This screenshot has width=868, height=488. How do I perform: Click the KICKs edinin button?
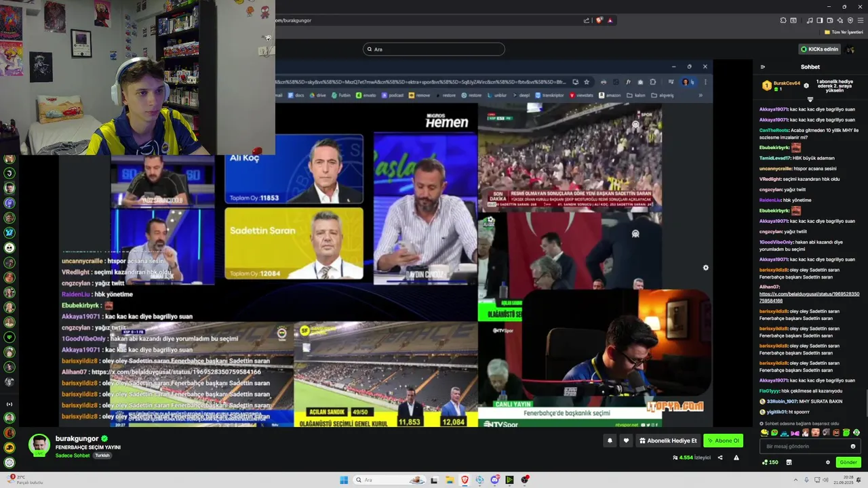tap(819, 49)
